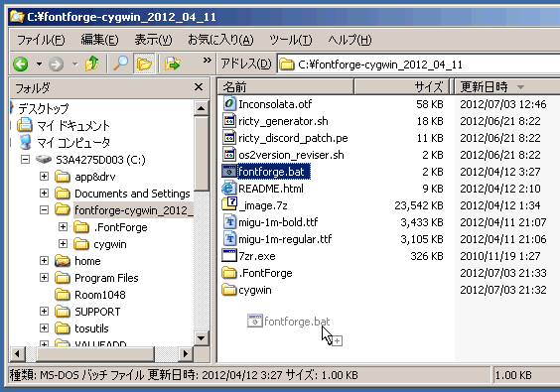This screenshot has height=392, width=560.
Task: Select ricty_generator.sh file icon
Action: pos(229,121)
